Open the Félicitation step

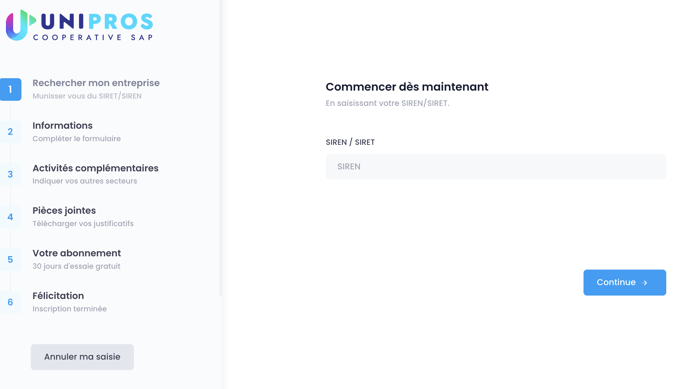click(x=58, y=296)
